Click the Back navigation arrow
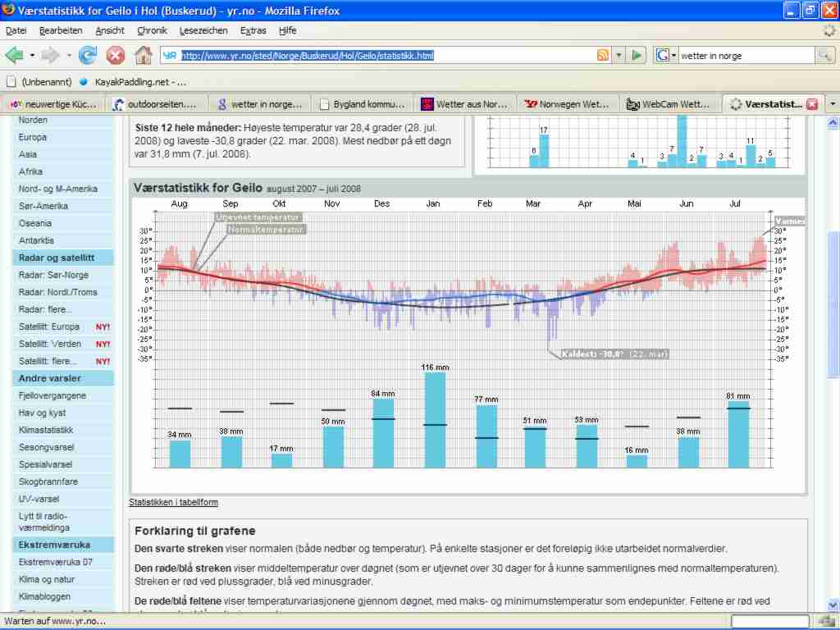 coord(15,55)
